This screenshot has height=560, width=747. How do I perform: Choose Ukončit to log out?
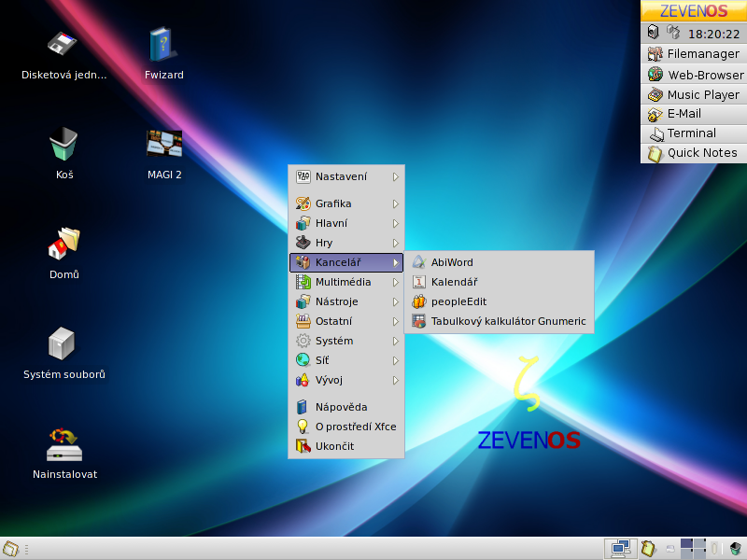(x=346, y=446)
